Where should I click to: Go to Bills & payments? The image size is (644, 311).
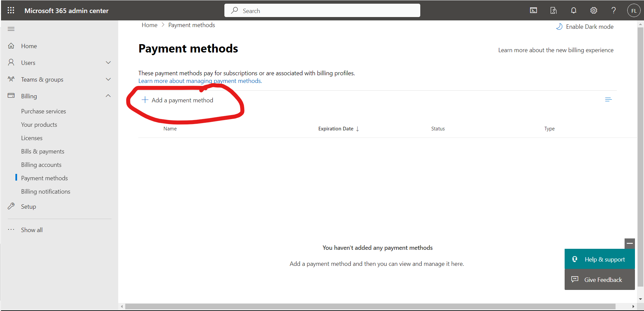43,151
